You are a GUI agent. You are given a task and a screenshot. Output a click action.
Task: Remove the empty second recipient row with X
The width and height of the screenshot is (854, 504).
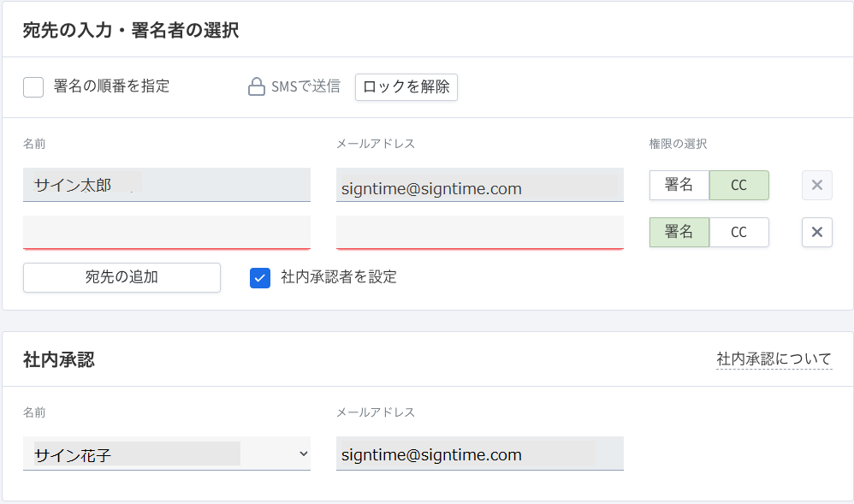coord(816,232)
